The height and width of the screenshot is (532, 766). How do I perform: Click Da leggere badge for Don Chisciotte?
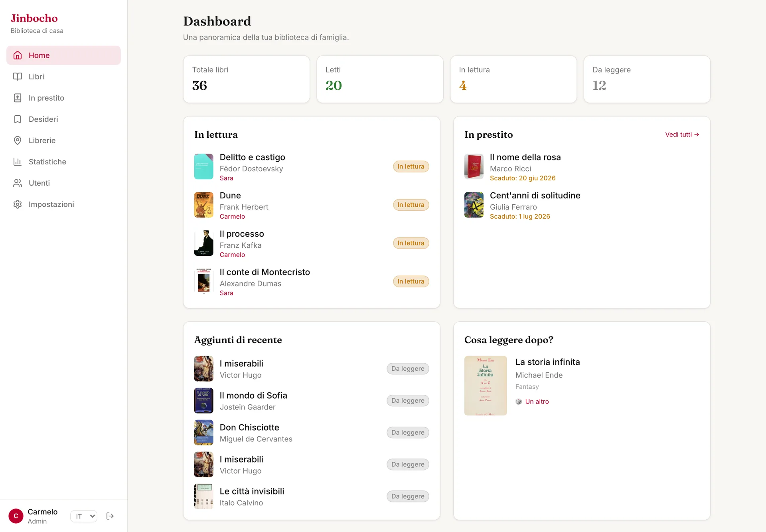tap(408, 433)
